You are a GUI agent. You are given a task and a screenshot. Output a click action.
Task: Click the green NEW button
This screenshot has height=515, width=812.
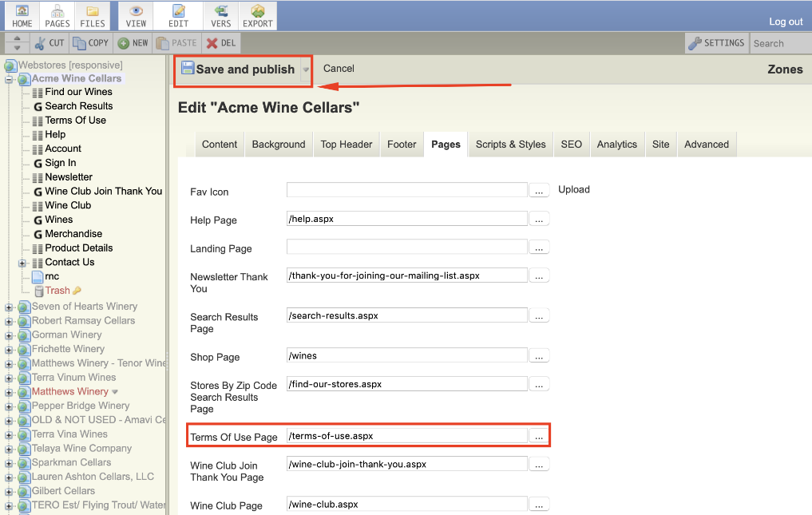[x=133, y=43]
